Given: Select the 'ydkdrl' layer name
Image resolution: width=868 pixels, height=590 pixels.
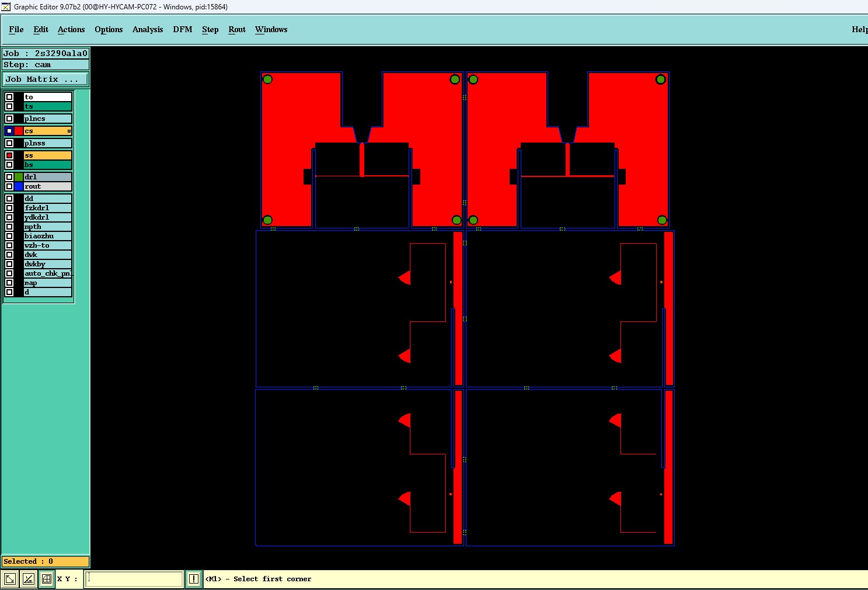Looking at the screenshot, I should pos(48,217).
